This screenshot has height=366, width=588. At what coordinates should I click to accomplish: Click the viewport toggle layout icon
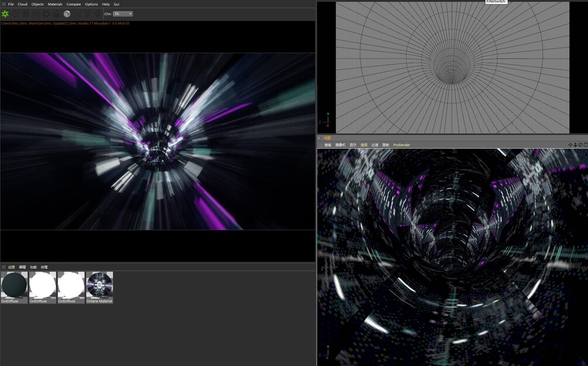(586, 145)
